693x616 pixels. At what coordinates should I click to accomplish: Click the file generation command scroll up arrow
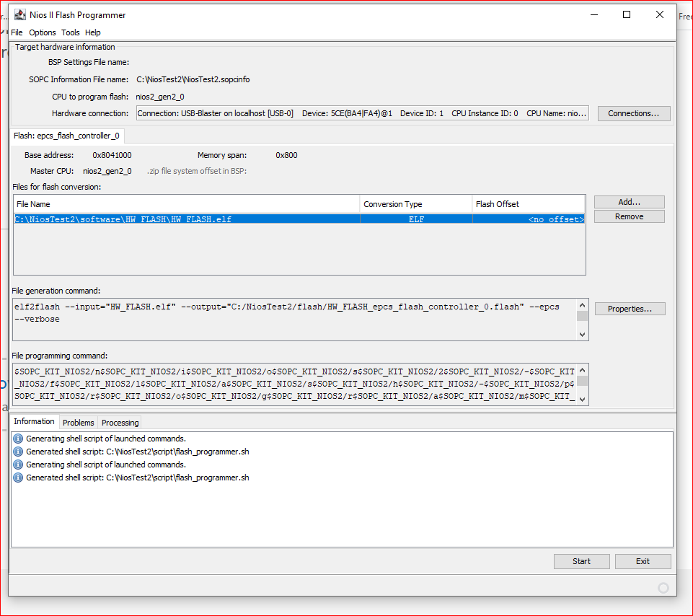coord(582,305)
